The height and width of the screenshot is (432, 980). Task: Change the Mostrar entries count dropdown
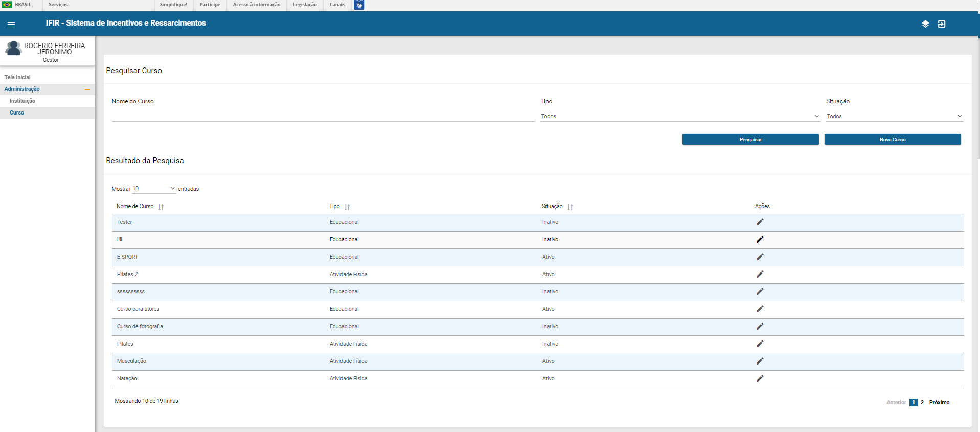pos(153,189)
